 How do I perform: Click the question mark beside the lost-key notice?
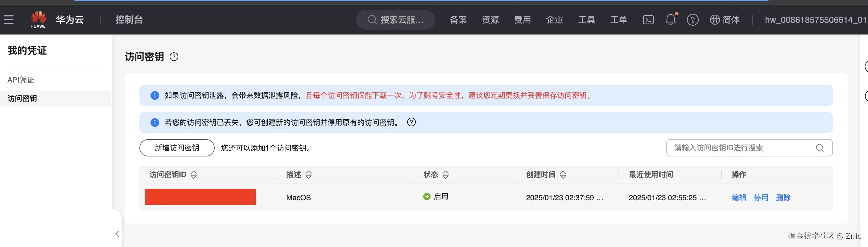point(411,122)
